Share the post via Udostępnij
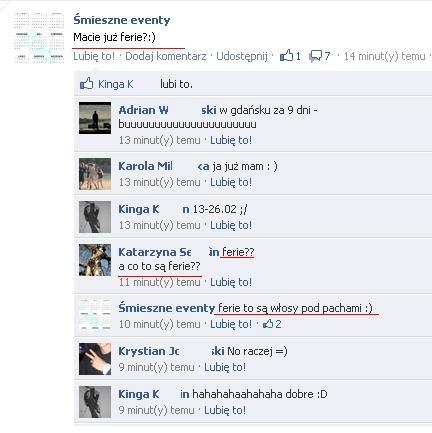This screenshot has width=432, height=433. 242,56
